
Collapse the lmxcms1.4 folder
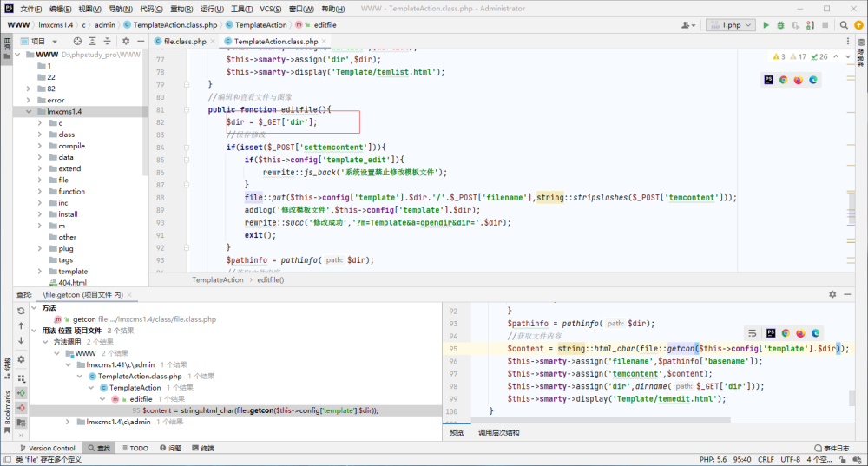click(x=29, y=111)
